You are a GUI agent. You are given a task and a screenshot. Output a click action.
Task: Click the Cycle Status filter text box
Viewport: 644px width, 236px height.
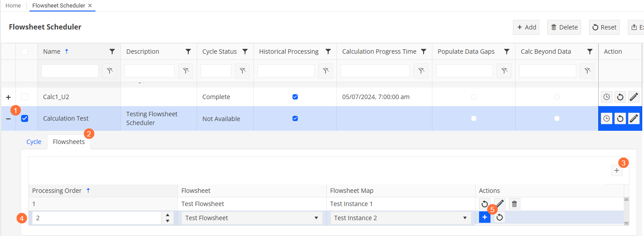point(216,71)
